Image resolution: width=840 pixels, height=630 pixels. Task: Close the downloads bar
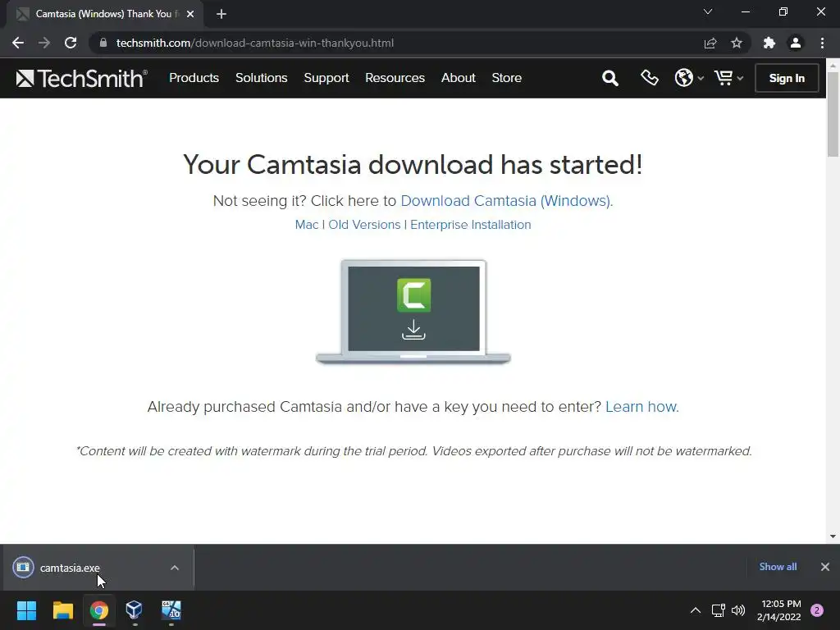click(825, 567)
